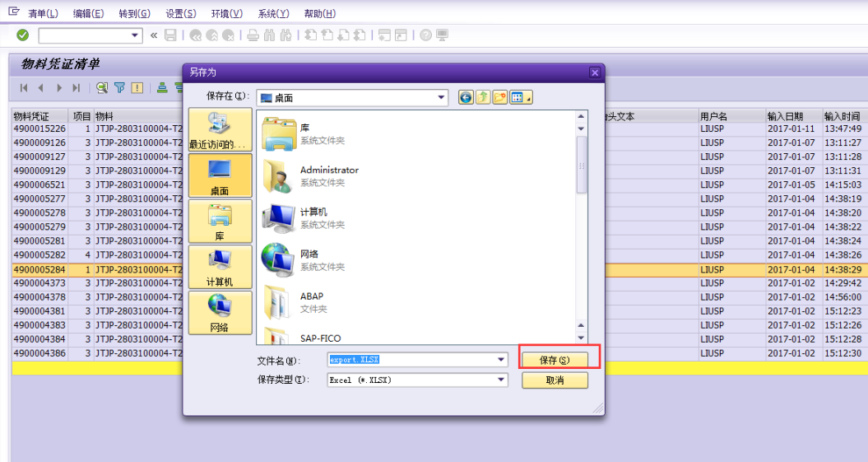Screen dimensions: 868x462
Task: Select 网络 in the places sidebar
Action: pyautogui.click(x=220, y=312)
